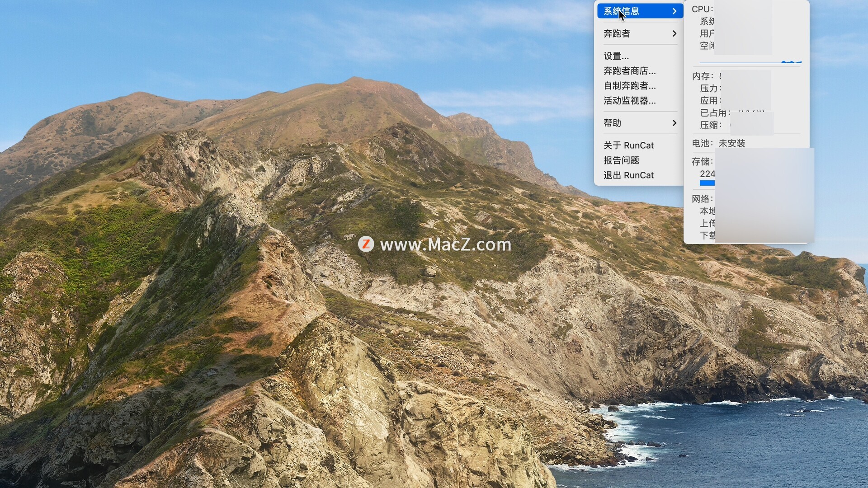Viewport: 868px width, 488px height.
Task: Show 关于 RunCat info
Action: click(x=628, y=145)
